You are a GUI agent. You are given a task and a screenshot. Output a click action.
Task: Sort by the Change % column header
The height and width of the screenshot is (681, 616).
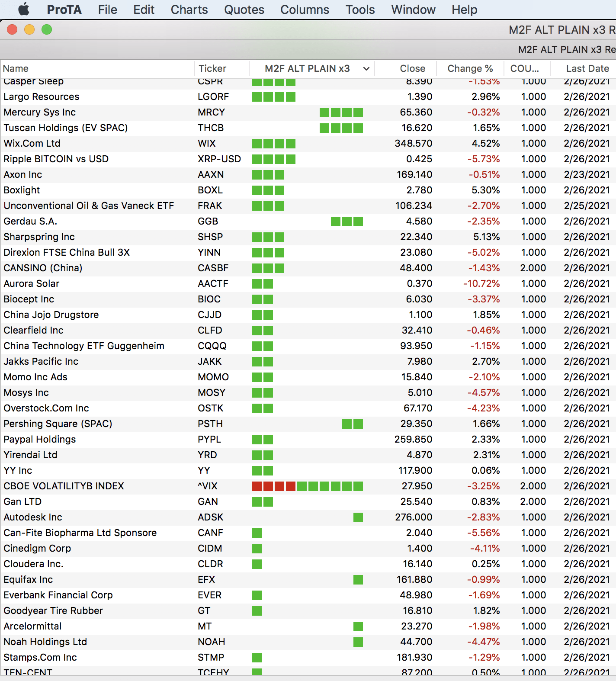tap(470, 68)
